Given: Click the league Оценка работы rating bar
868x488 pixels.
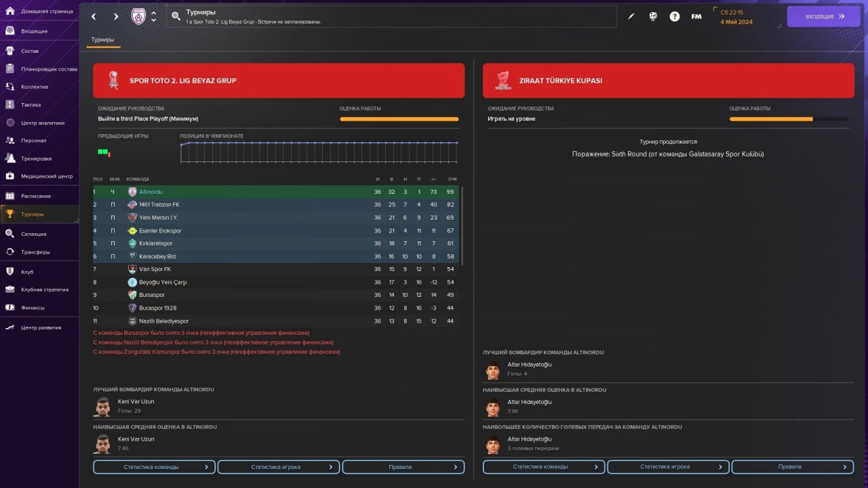Looking at the screenshot, I should click(399, 119).
